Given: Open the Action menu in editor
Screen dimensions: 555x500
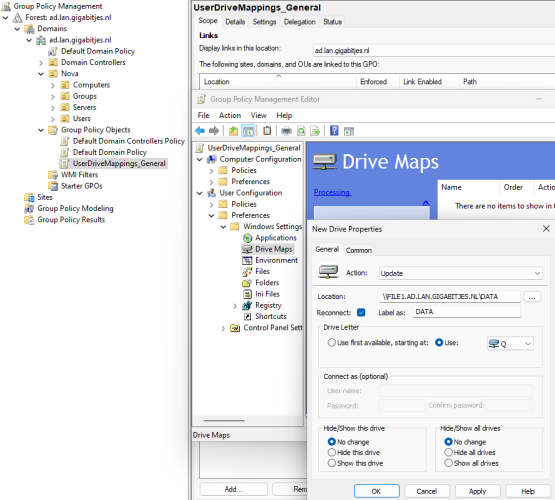Looking at the screenshot, I should 230,115.
